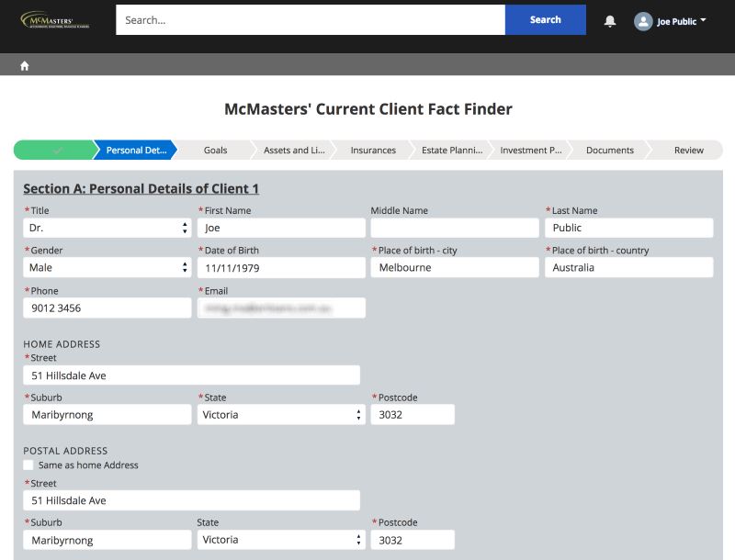The height and width of the screenshot is (560, 735).
Task: Click the McMasters logo
Action: (55, 20)
